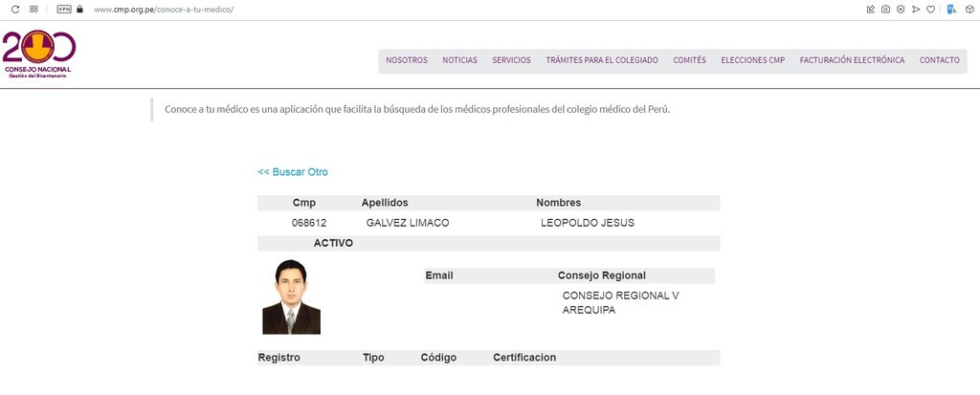This screenshot has width=980, height=395.
Task: Click the doctor's profile photo
Action: 291,296
